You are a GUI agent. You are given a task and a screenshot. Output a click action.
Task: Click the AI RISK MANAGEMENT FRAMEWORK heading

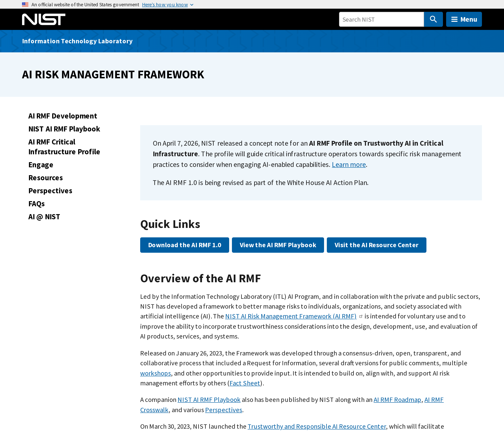113,74
